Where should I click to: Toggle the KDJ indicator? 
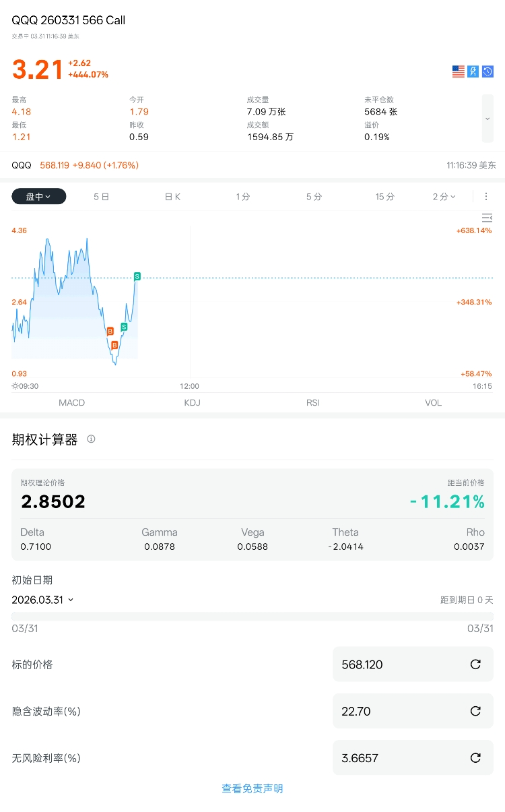193,403
